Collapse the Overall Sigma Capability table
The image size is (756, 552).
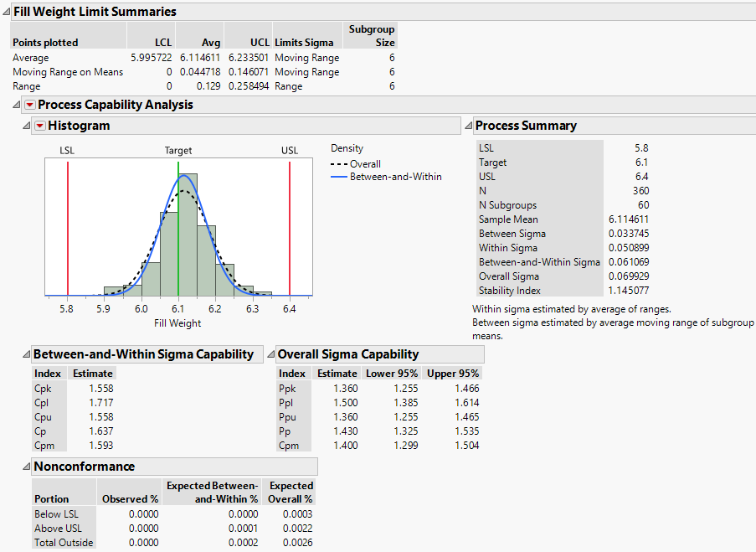(x=270, y=354)
